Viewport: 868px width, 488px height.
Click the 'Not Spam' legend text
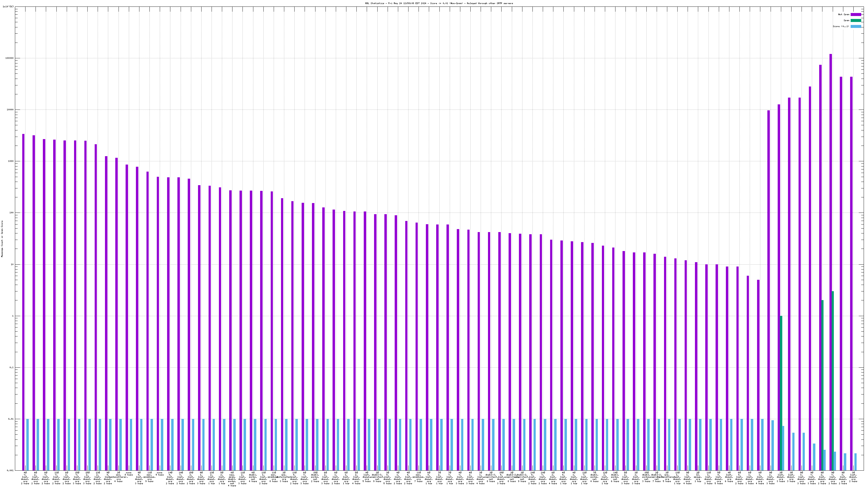point(844,14)
